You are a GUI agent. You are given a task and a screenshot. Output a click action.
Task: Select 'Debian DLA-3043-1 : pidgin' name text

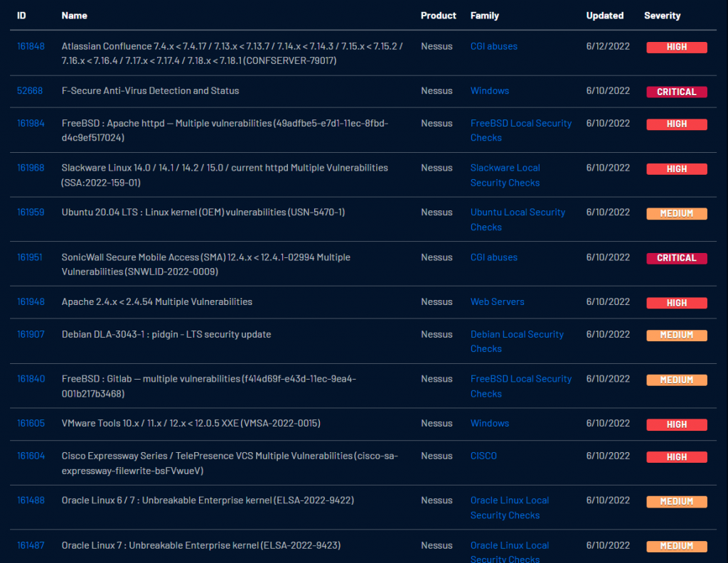pyautogui.click(x=166, y=334)
